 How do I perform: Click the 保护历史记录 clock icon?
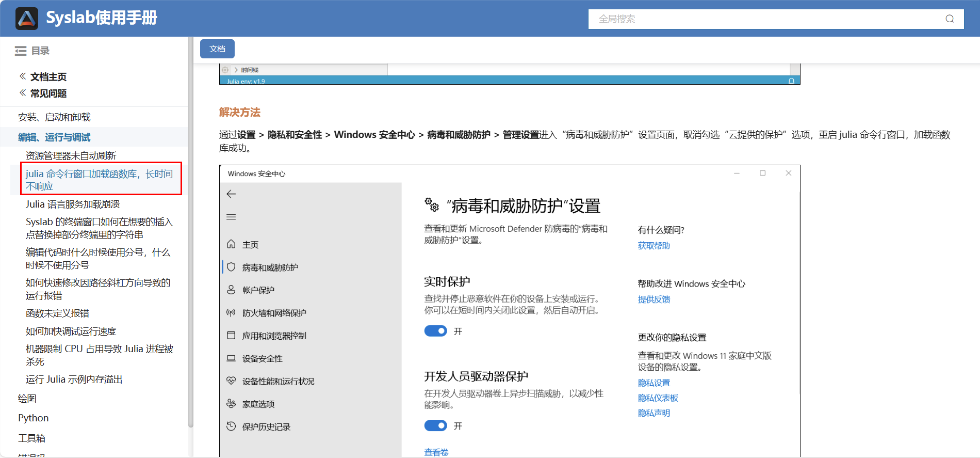231,427
